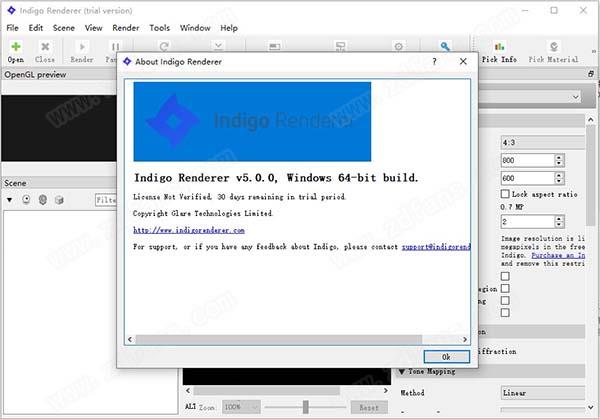Image resolution: width=600 pixels, height=419 pixels.
Task: Open the 100% zoom dropdown
Action: [x=241, y=407]
